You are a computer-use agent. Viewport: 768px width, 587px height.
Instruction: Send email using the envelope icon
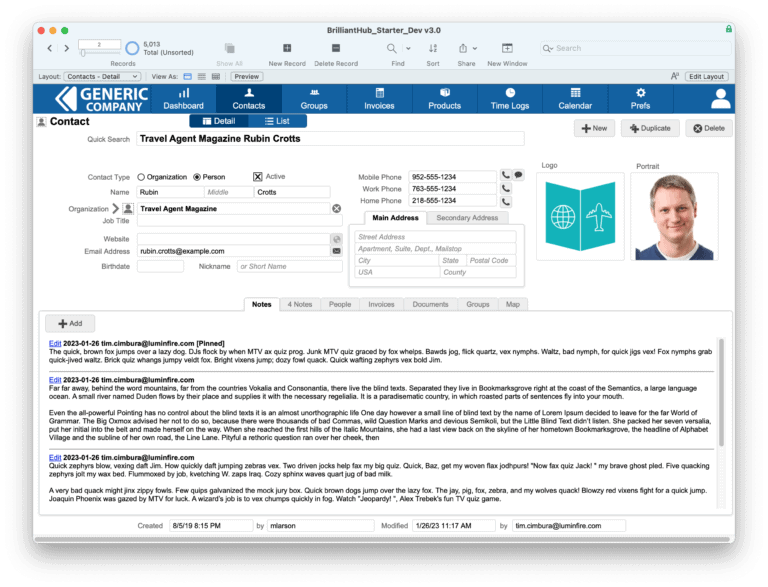point(337,252)
